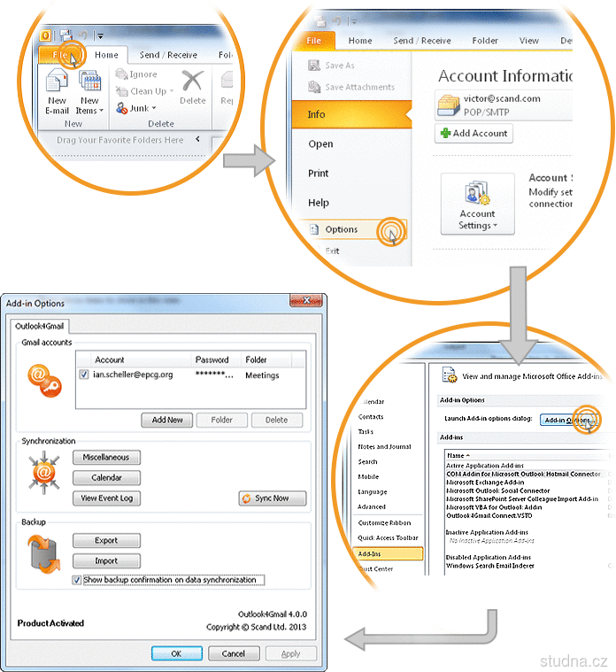Click the Export backup button
The height and width of the screenshot is (672, 616).
click(x=106, y=540)
